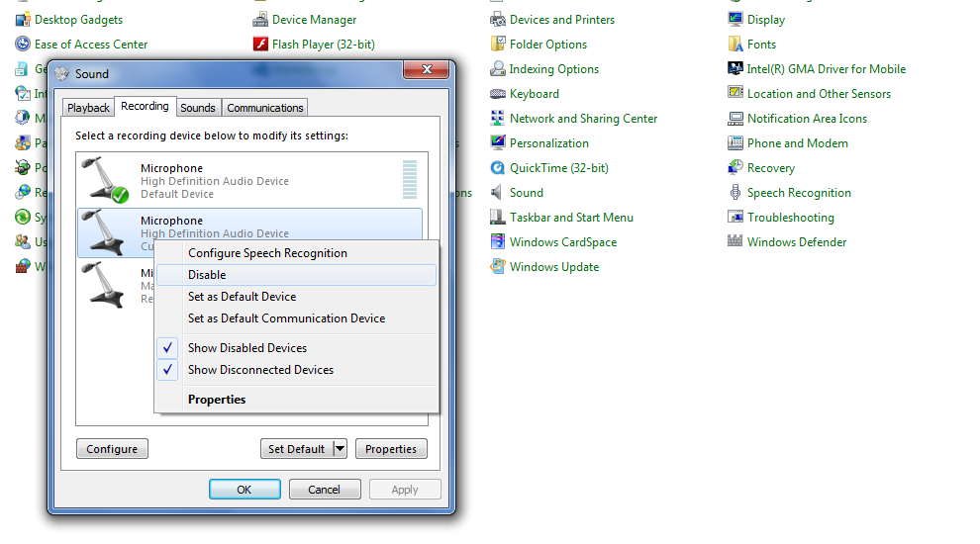
Task: Toggle Show Disabled Devices checkmark
Action: coord(169,348)
